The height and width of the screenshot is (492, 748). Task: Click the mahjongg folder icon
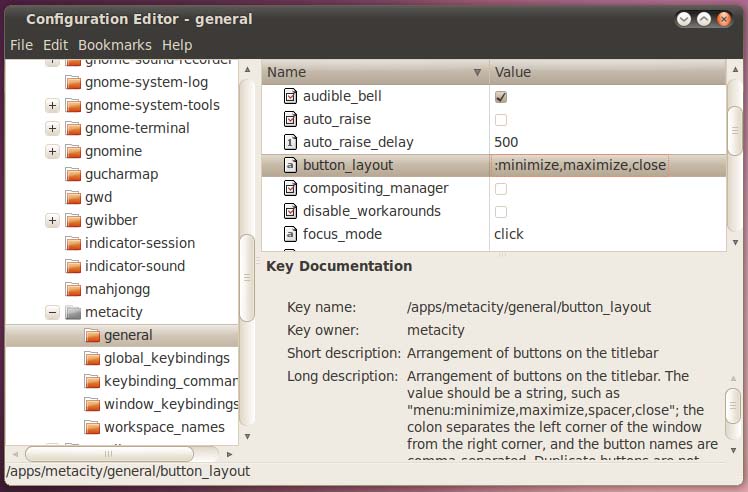pos(73,289)
